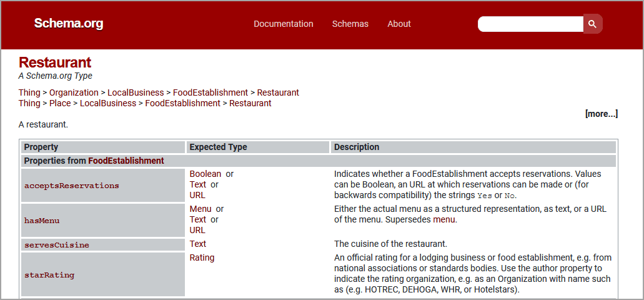Click the magnifier search icon button
The width and height of the screenshot is (644, 300).
click(x=593, y=24)
